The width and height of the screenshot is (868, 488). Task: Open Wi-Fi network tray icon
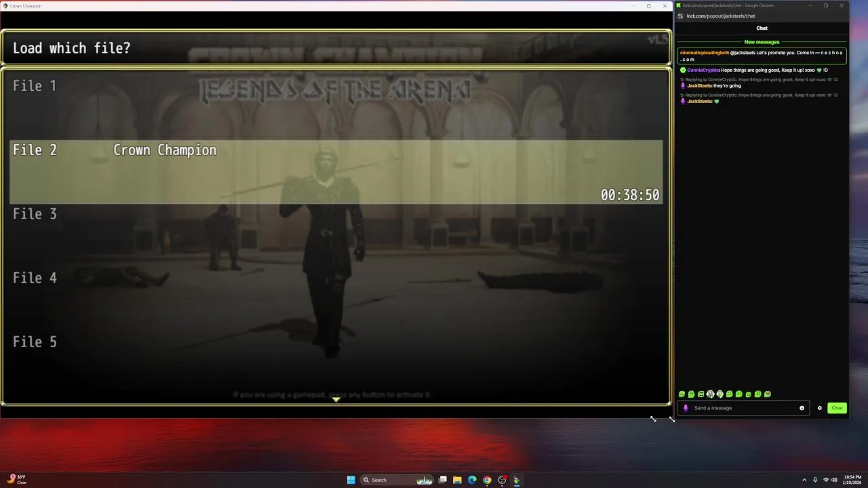coord(826,480)
